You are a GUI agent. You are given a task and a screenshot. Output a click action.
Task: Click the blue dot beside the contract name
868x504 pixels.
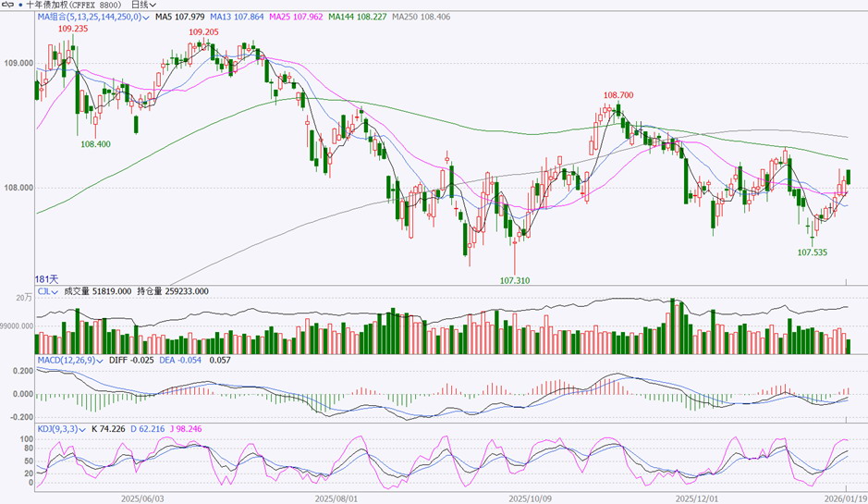pyautogui.click(x=20, y=5)
